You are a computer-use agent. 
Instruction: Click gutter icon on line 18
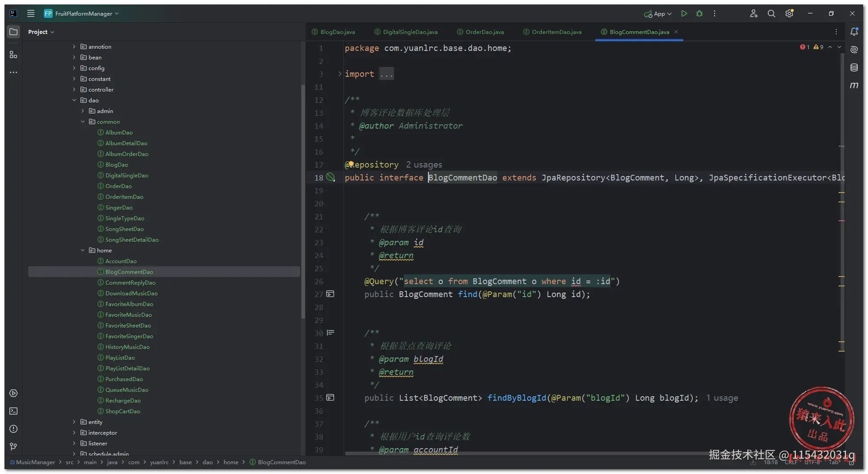tap(330, 177)
